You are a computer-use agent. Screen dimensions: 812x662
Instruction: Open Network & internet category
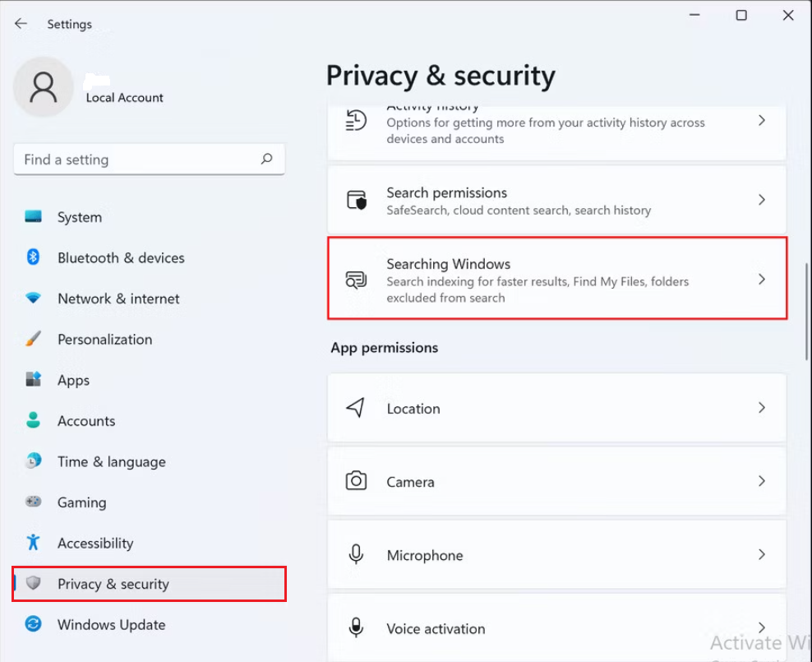[149, 299]
